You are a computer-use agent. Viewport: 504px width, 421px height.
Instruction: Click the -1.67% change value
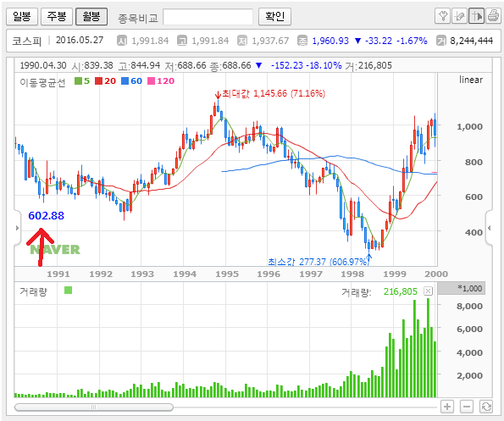(412, 41)
